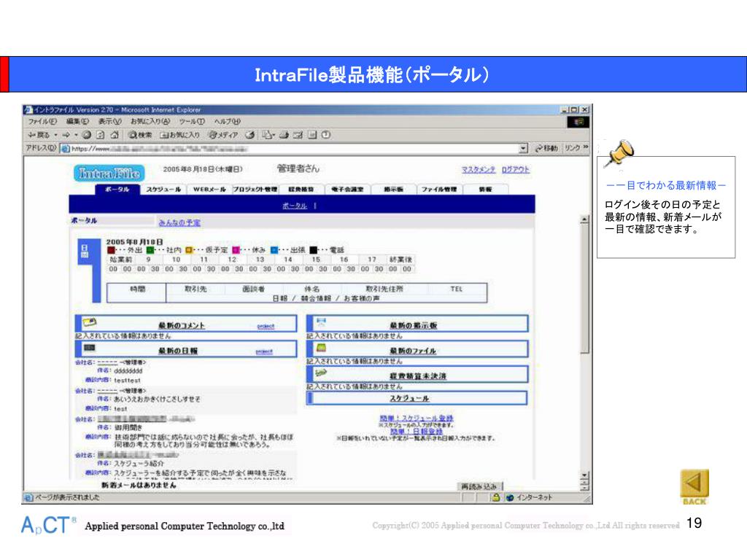
Task: Click the ログアウト link
Action: pos(516,169)
